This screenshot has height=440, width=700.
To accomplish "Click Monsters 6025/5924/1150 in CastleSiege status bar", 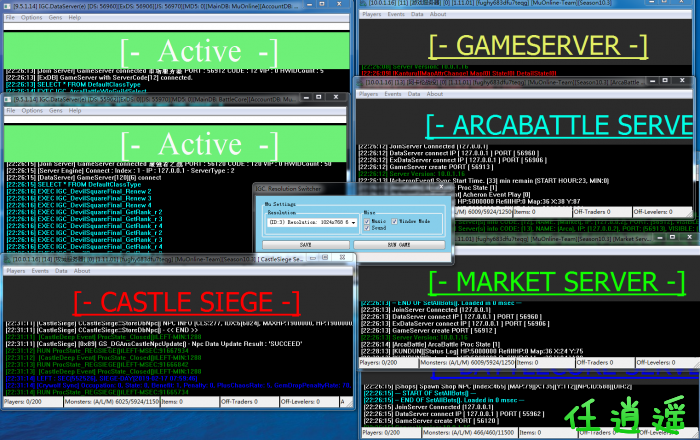I will click(112, 402).
